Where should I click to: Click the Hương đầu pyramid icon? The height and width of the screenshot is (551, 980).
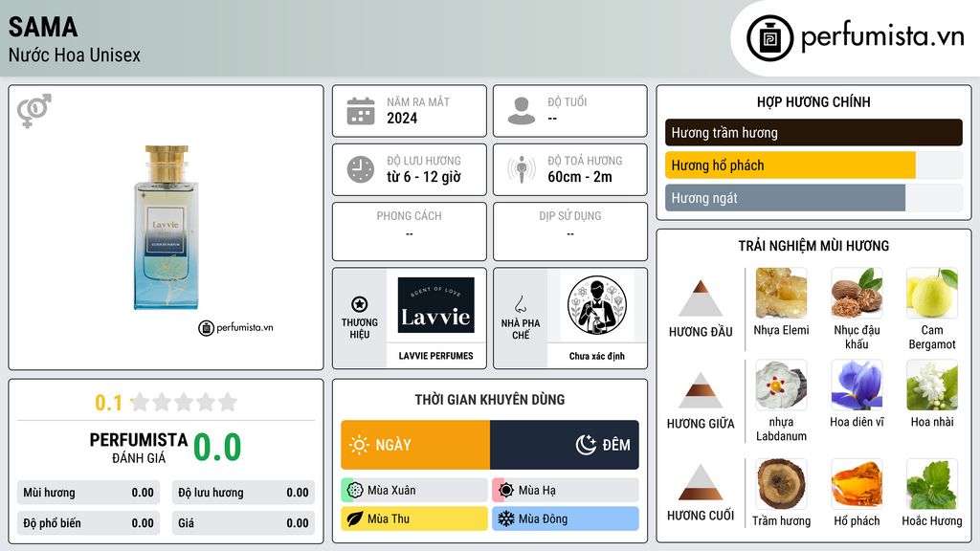click(x=701, y=298)
